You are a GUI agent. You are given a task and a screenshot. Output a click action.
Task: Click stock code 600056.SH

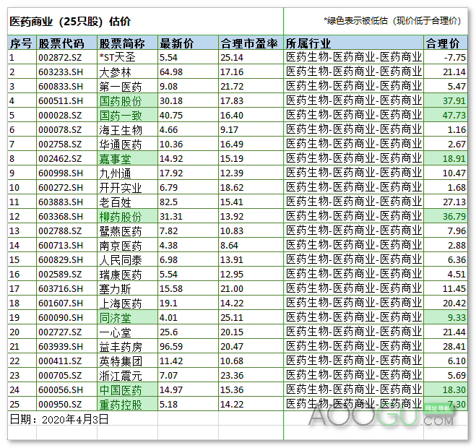(x=66, y=389)
